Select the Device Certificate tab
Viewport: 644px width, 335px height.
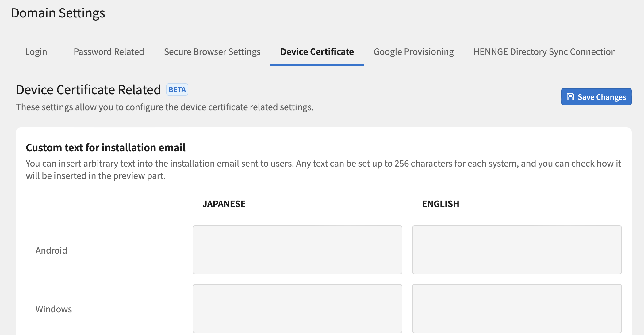(317, 52)
